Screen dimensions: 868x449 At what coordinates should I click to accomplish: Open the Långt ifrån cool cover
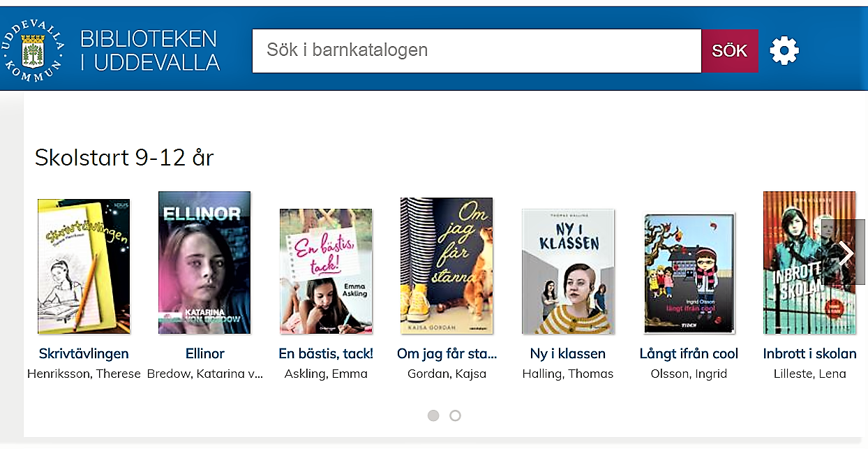tap(689, 274)
